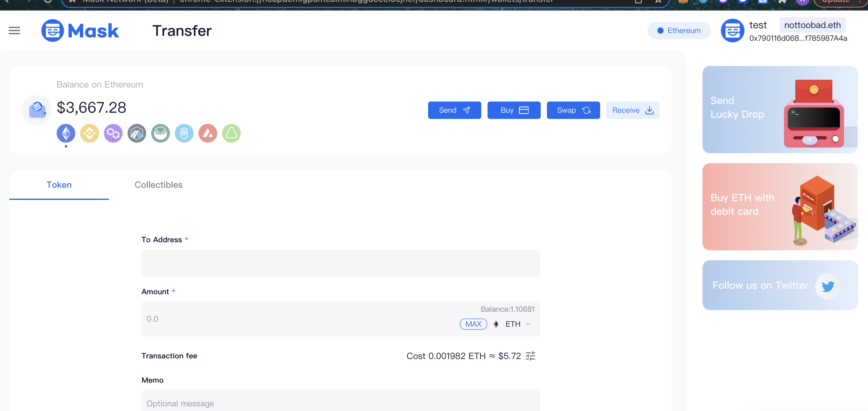The image size is (868, 411).
Task: Click the Receive button
Action: (x=632, y=110)
